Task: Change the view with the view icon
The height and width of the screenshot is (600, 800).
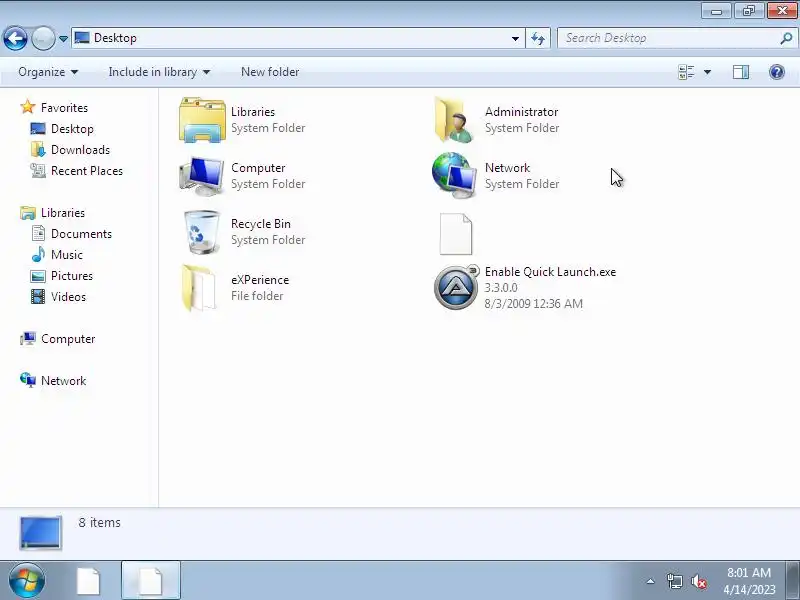Action: pos(686,72)
